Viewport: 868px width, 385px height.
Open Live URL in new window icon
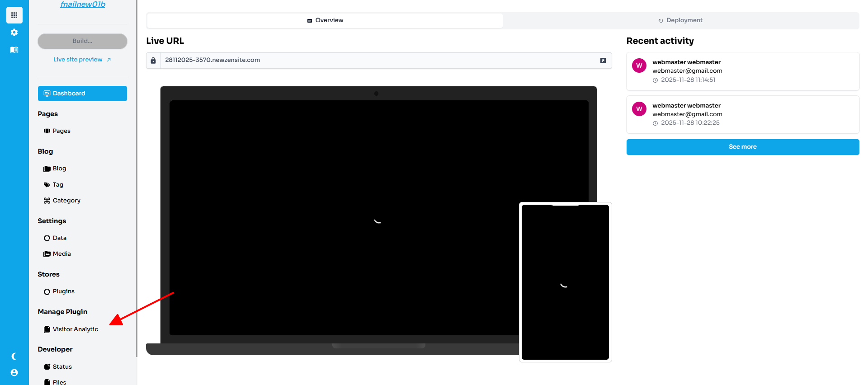603,61
